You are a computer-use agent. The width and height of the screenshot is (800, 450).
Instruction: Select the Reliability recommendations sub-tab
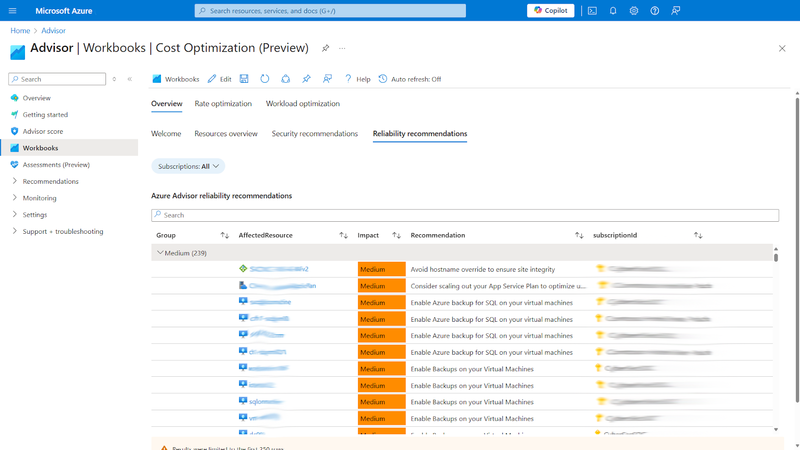(420, 134)
